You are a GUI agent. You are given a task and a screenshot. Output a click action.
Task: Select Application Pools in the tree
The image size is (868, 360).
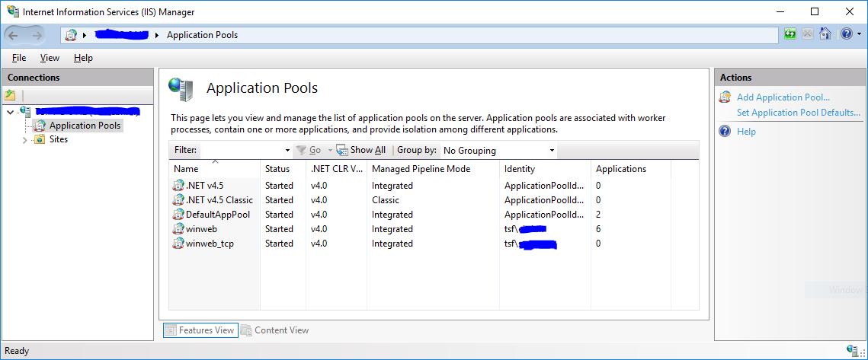point(85,126)
